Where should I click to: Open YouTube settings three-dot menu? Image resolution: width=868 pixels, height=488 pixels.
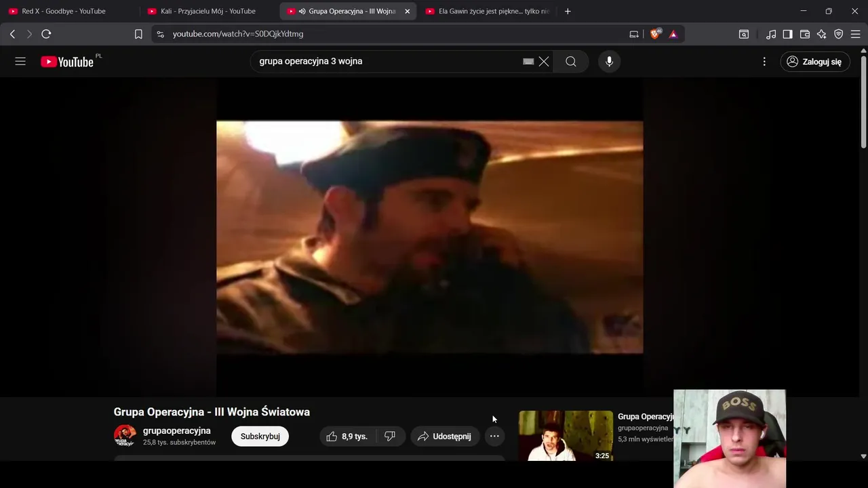(764, 62)
